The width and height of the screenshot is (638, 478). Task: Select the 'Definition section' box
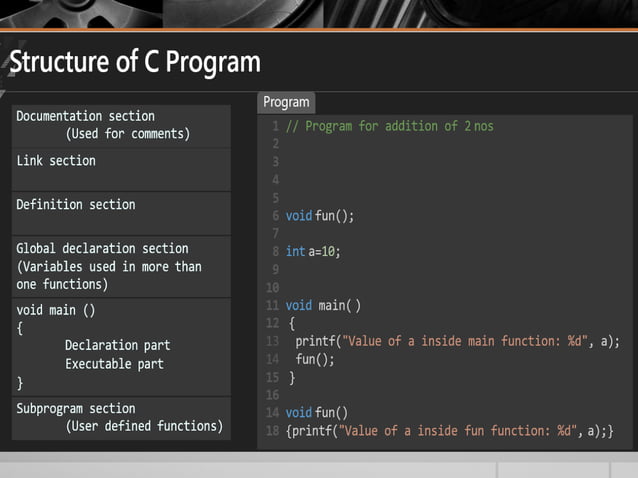point(121,214)
